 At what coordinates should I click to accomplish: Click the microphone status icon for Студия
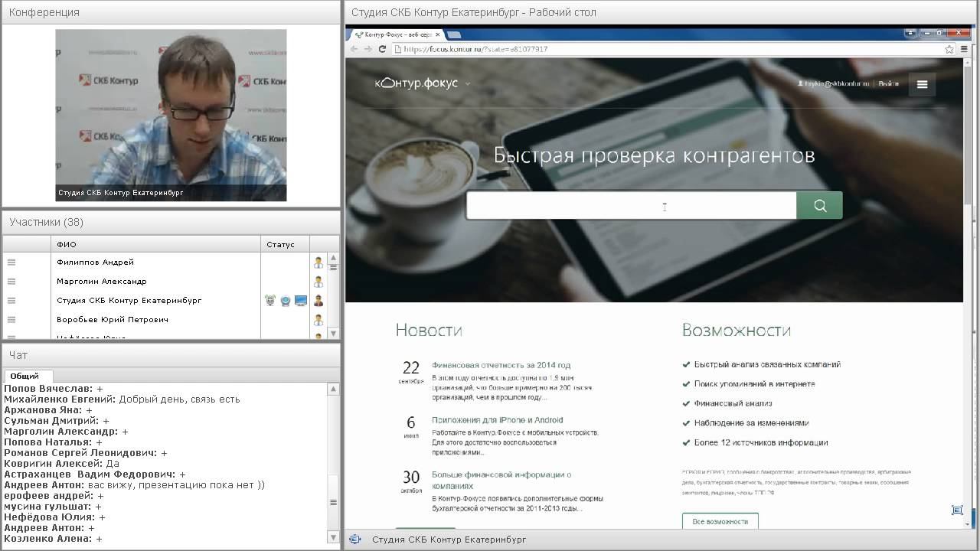click(270, 301)
